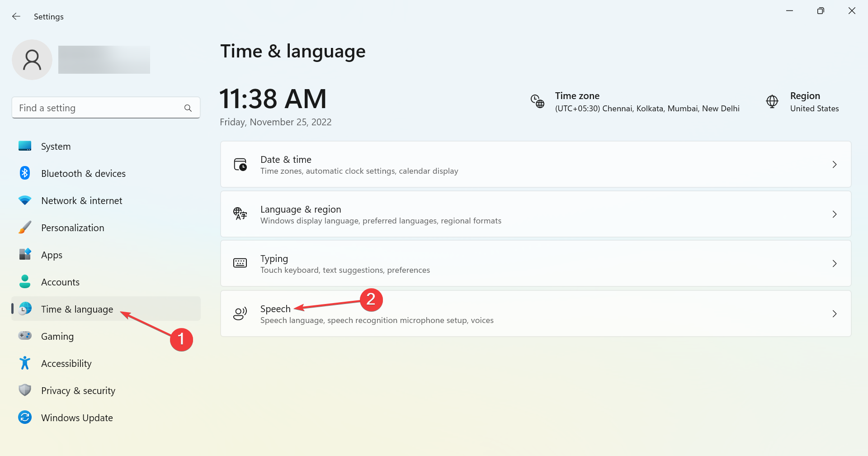This screenshot has width=868, height=456.
Task: Minimize the Settings window
Action: 789,11
